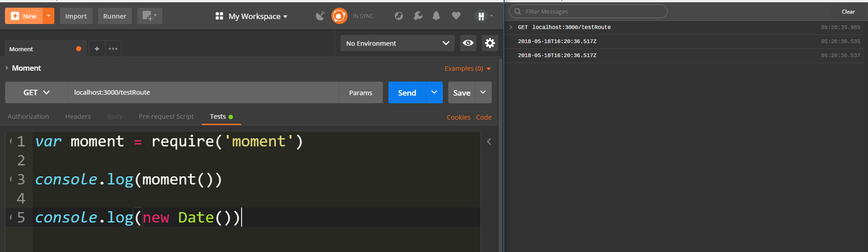868x252 pixels.
Task: Switch to the Pre-request Script tab
Action: pos(166,116)
